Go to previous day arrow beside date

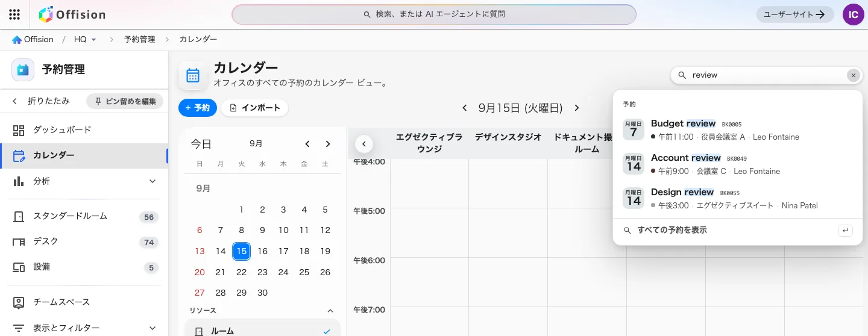coord(465,108)
